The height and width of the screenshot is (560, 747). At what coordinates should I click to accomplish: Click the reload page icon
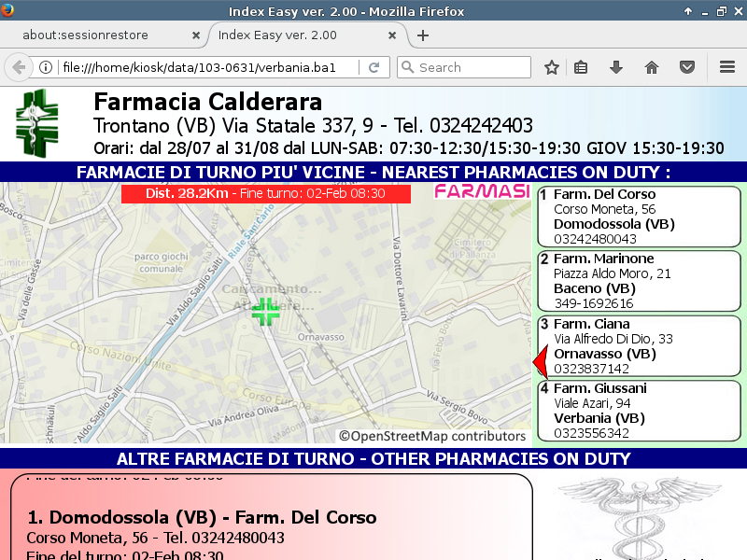373,67
